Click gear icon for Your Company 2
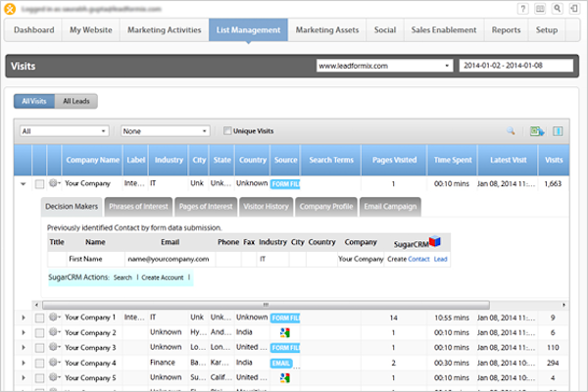Screen dimensions: 588x392 pos(54,332)
